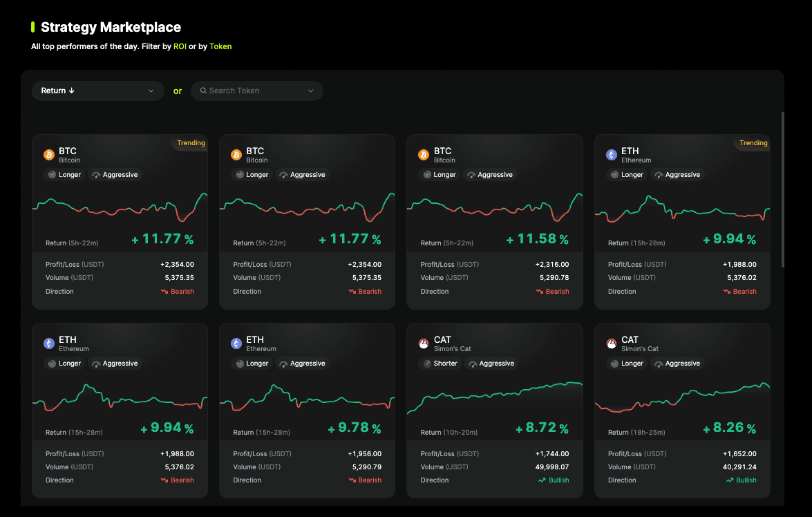
Task: Click the Bearish arrow icon on the 11.58% card
Action: 539,292
